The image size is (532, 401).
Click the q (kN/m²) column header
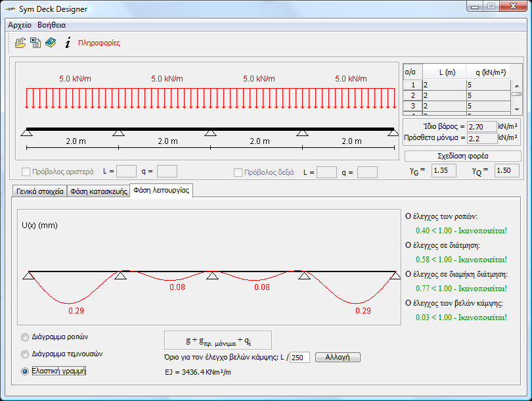click(489, 72)
